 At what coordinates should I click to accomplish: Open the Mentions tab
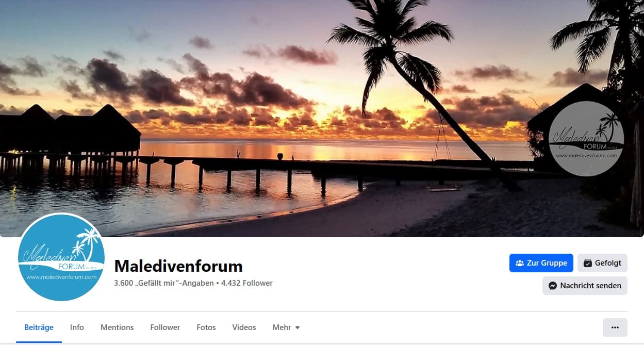pyautogui.click(x=117, y=327)
